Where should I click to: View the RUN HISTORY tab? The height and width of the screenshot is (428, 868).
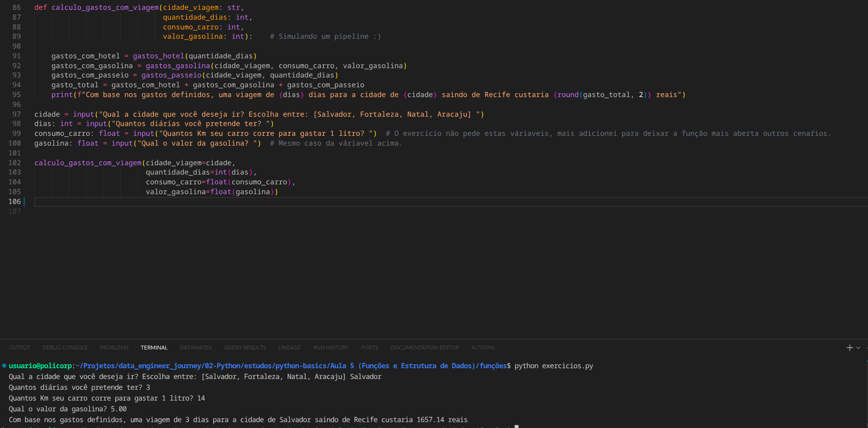pos(331,348)
